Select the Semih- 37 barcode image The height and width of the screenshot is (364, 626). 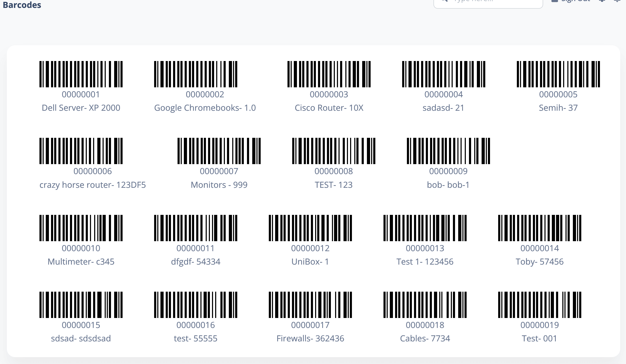pos(558,74)
